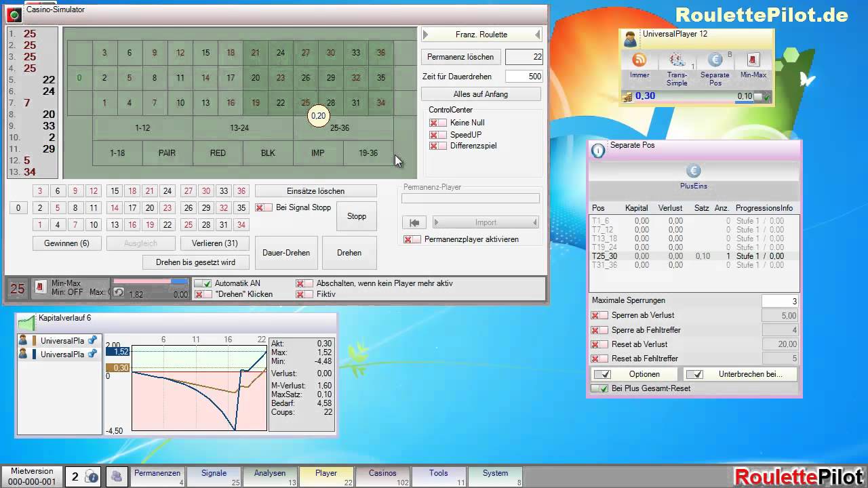
Task: Toggle Sperren ab Verlust checkbox
Action: point(599,315)
